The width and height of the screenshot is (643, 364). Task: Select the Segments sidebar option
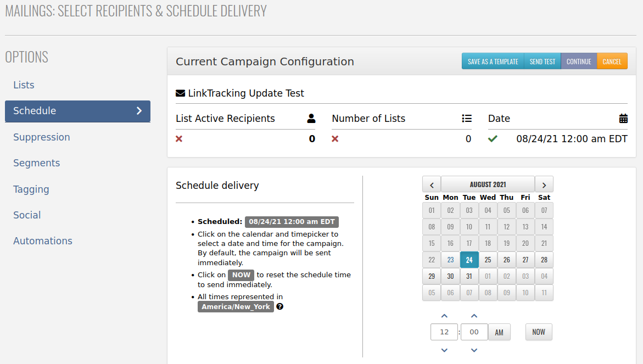pyautogui.click(x=36, y=163)
